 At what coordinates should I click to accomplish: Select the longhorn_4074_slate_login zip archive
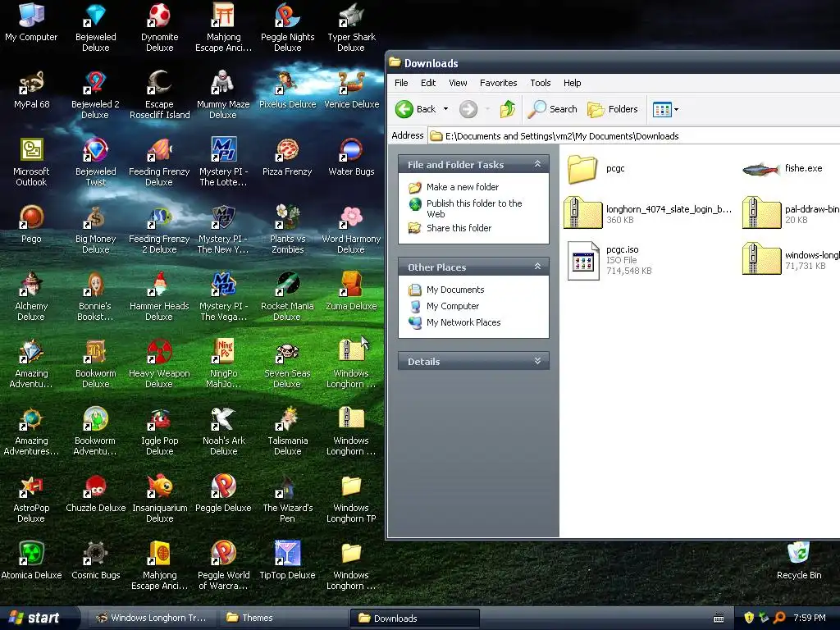(648, 214)
